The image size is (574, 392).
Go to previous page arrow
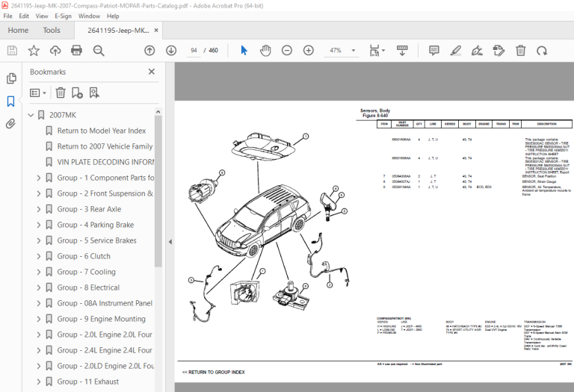pyautogui.click(x=149, y=51)
